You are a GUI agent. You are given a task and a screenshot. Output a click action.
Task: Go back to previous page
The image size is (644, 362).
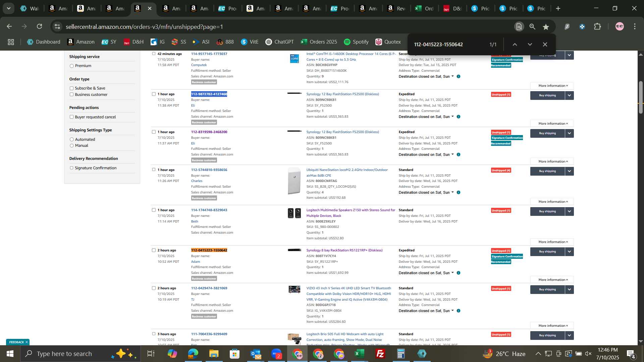(x=9, y=26)
